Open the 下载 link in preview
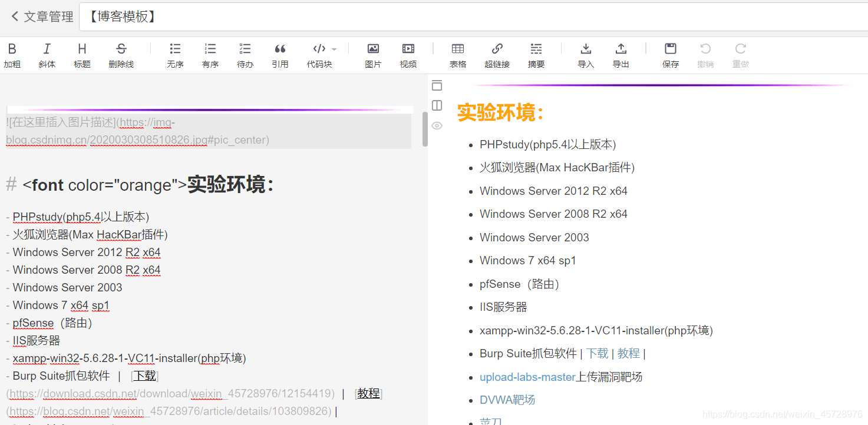Viewport: 868px width, 425px height. pos(598,353)
